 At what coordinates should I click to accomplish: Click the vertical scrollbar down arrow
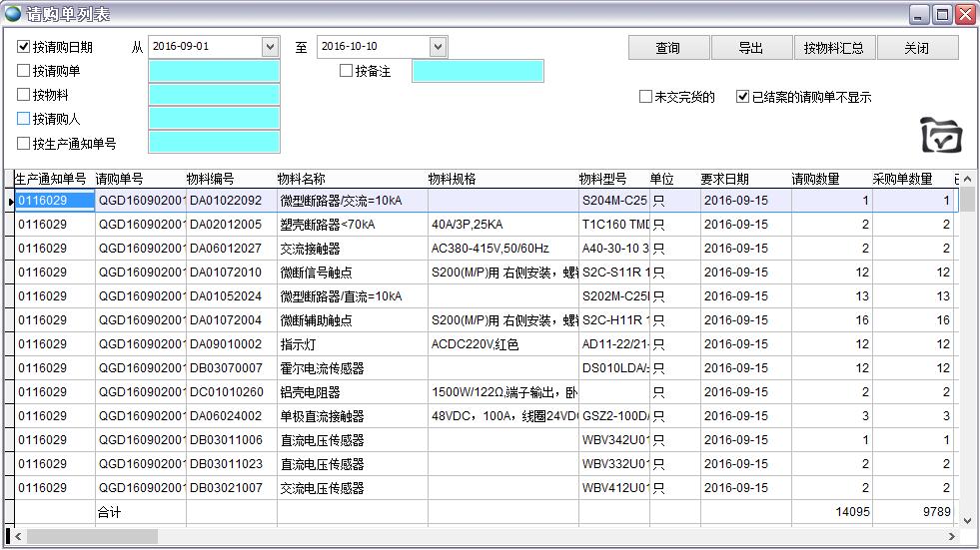966,519
